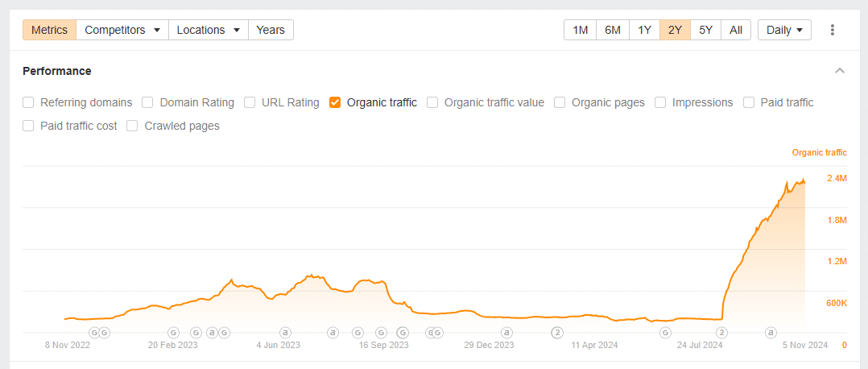The width and height of the screenshot is (868, 369).
Task: Switch to the Years tab
Action: (271, 30)
